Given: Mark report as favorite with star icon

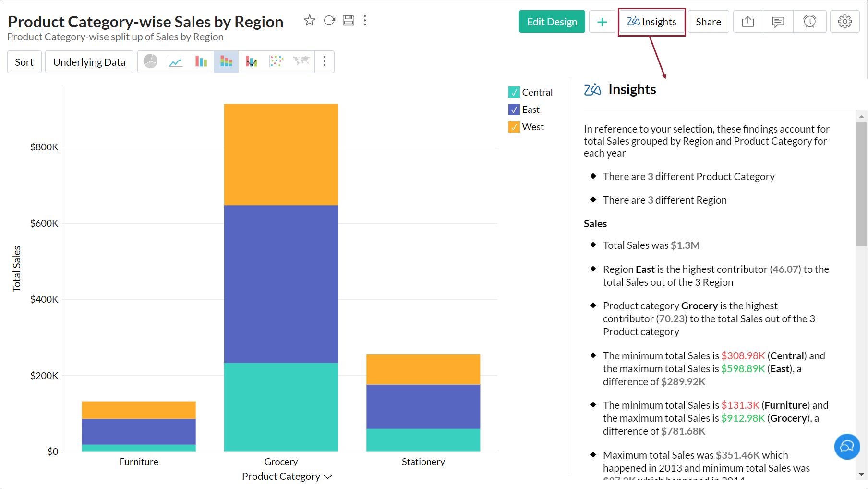Looking at the screenshot, I should click(x=310, y=21).
